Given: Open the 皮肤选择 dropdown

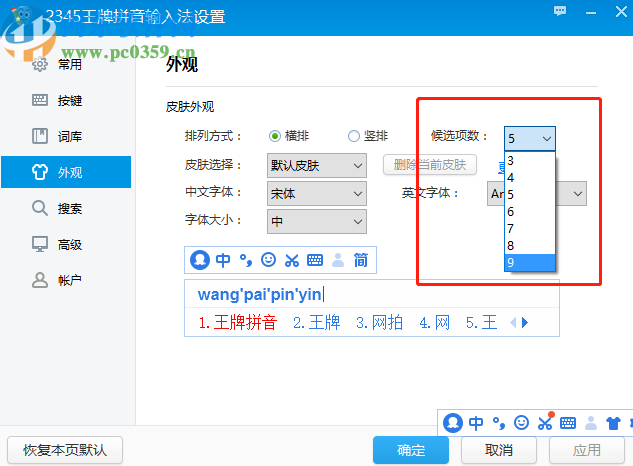Looking at the screenshot, I should (x=316, y=165).
